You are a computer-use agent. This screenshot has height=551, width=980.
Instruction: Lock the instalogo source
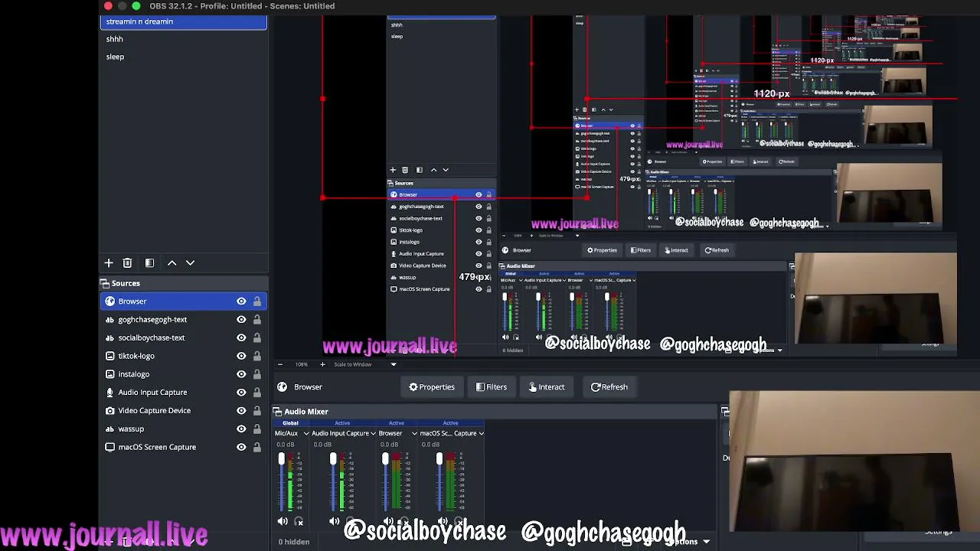(257, 374)
